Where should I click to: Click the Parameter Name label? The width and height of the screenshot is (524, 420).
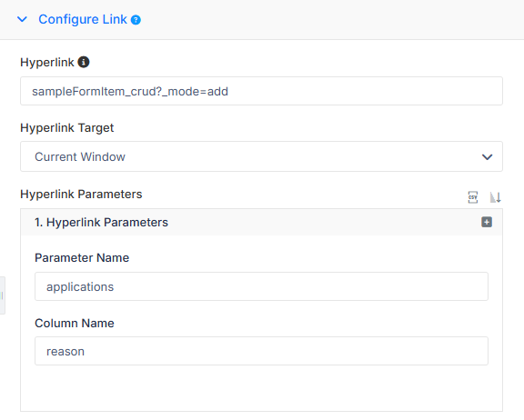82,258
